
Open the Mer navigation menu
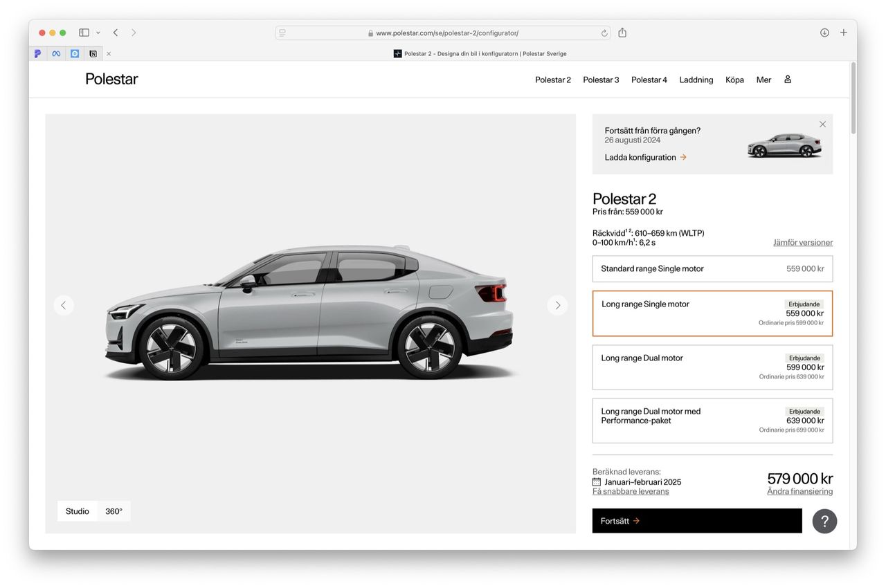point(763,79)
